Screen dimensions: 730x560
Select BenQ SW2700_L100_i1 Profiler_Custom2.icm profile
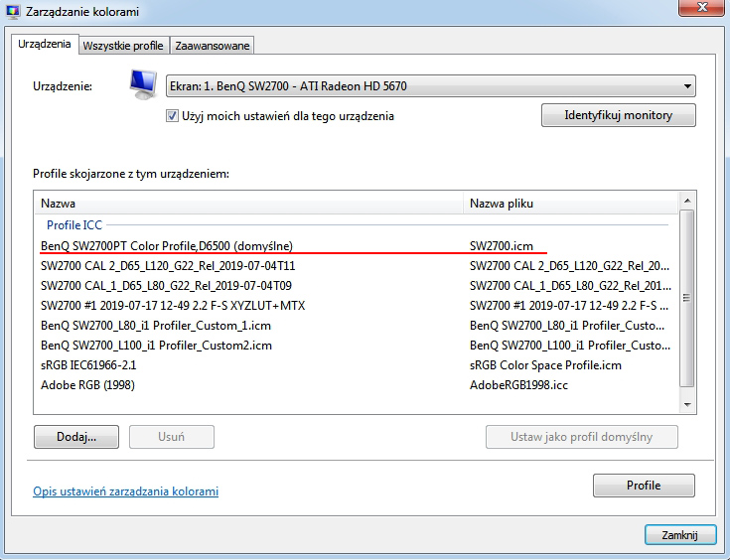(357, 346)
